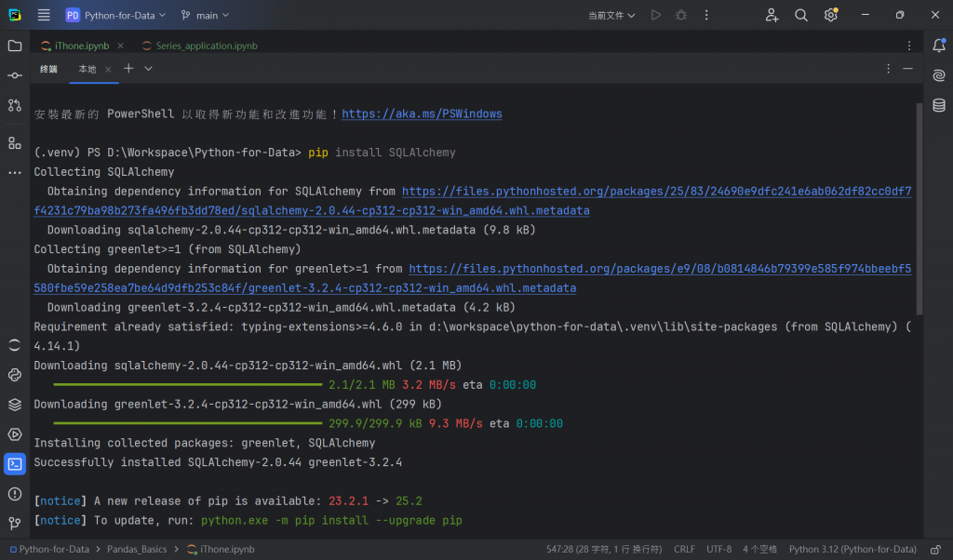The height and width of the screenshot is (560, 953).
Task: Open the Services tool window
Action: (x=15, y=434)
